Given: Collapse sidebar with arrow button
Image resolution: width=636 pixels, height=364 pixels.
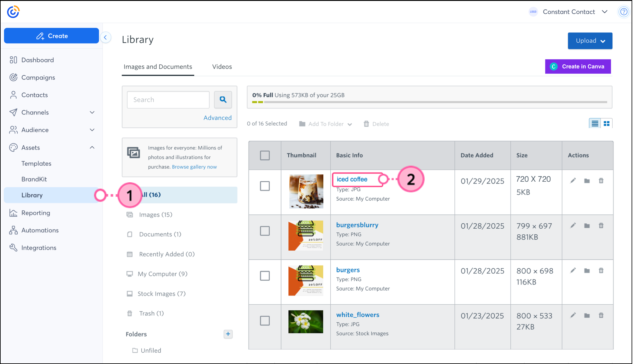Looking at the screenshot, I should click(105, 38).
